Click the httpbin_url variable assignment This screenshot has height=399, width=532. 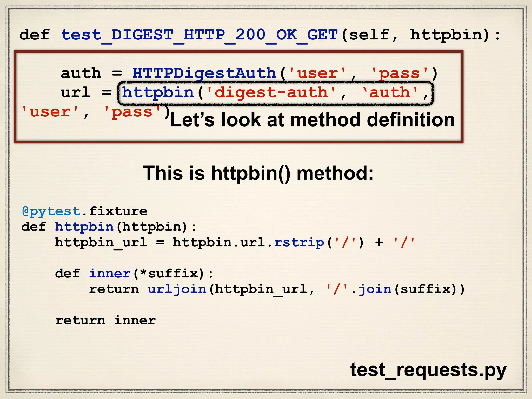[x=101, y=243]
